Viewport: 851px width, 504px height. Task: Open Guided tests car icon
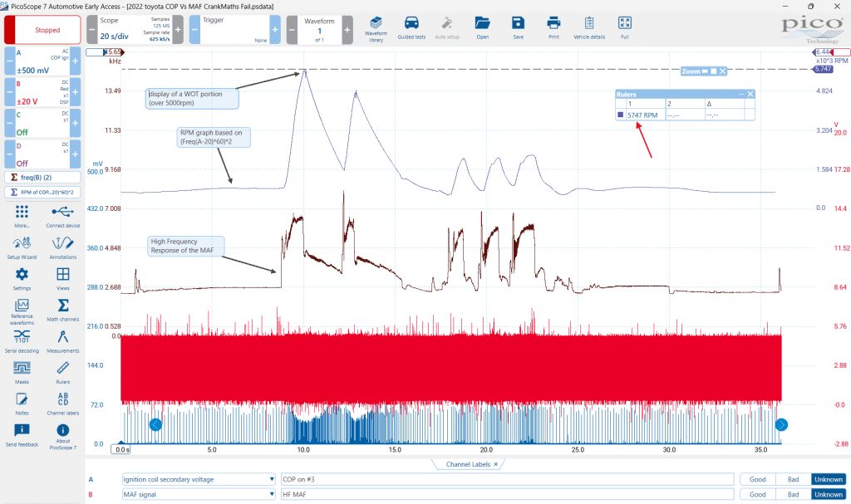(x=411, y=27)
